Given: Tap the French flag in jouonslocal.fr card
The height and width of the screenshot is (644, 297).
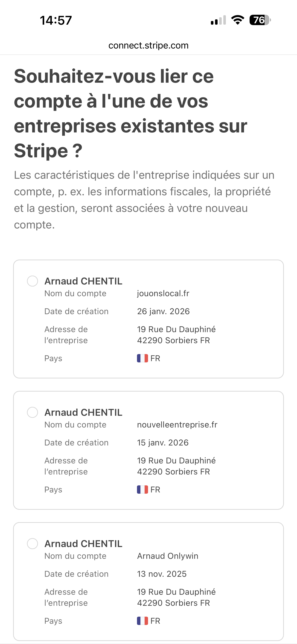Looking at the screenshot, I should point(142,358).
